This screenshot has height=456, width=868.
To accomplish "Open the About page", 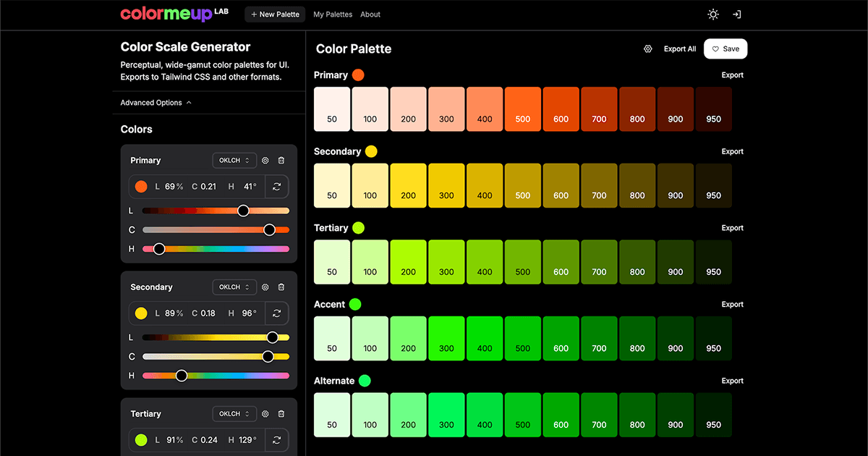I will pyautogui.click(x=370, y=14).
